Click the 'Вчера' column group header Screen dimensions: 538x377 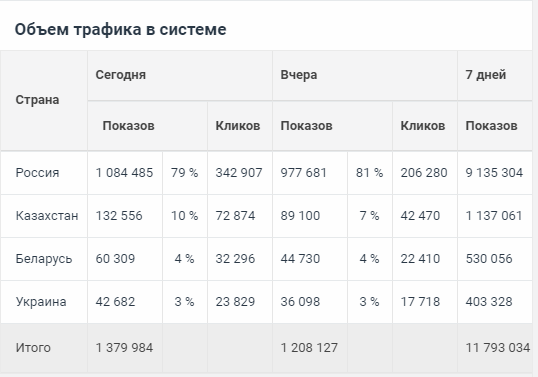click(299, 75)
